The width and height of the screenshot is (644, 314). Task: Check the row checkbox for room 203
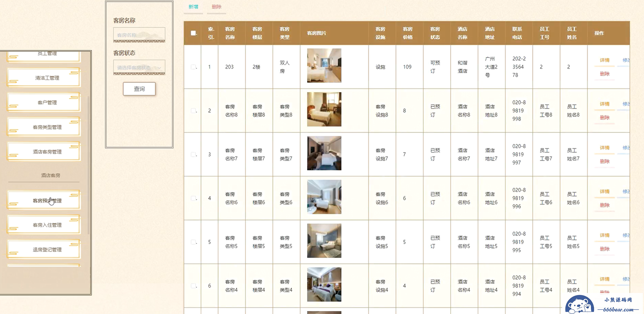[x=193, y=67]
